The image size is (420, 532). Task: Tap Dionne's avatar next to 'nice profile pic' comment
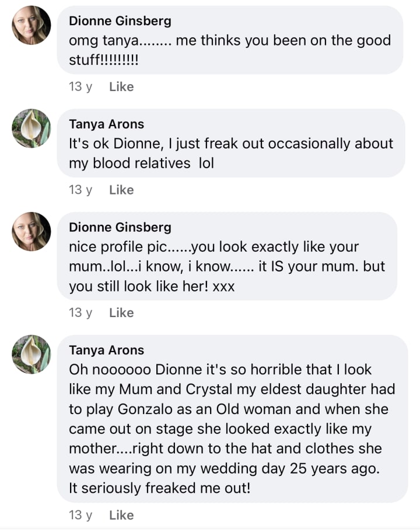32,231
